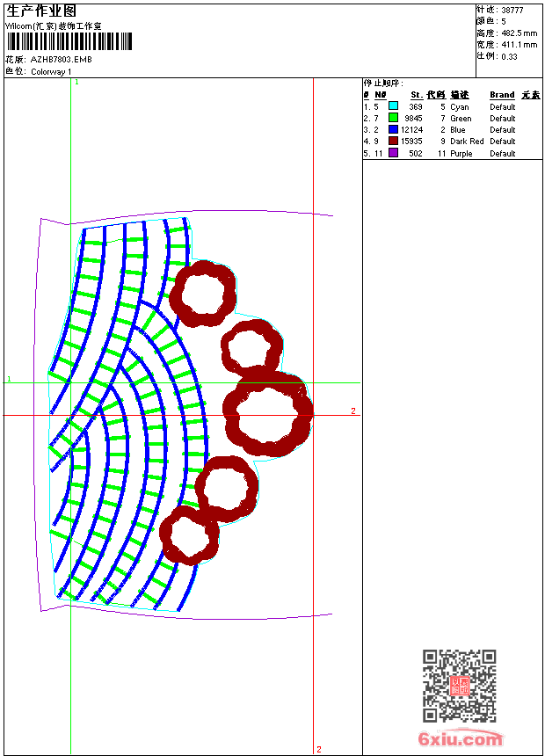This screenshot has width=545, height=756.
Task: Click Default brand in the Purple row
Action: [503, 153]
